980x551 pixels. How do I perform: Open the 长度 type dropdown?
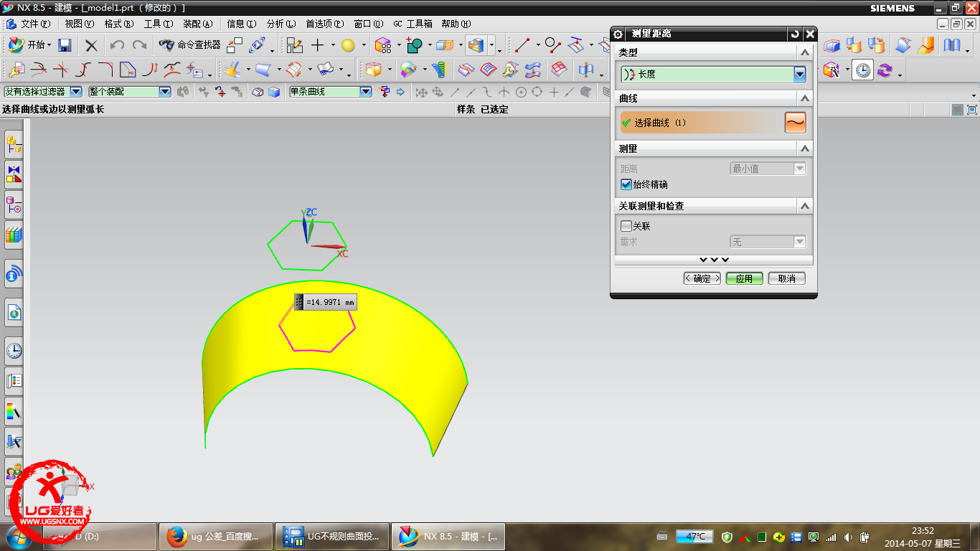click(x=714, y=74)
